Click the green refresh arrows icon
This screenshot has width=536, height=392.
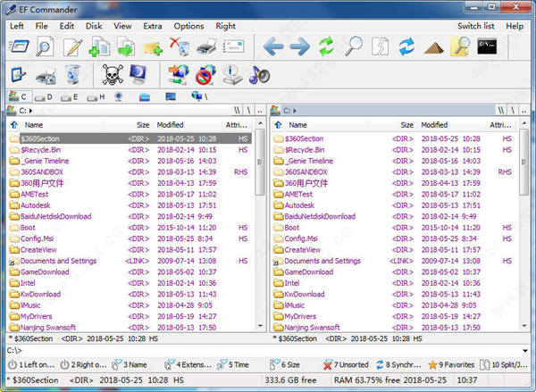click(327, 46)
